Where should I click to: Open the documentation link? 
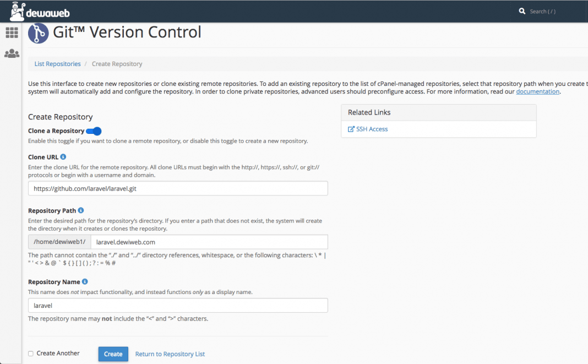537,91
